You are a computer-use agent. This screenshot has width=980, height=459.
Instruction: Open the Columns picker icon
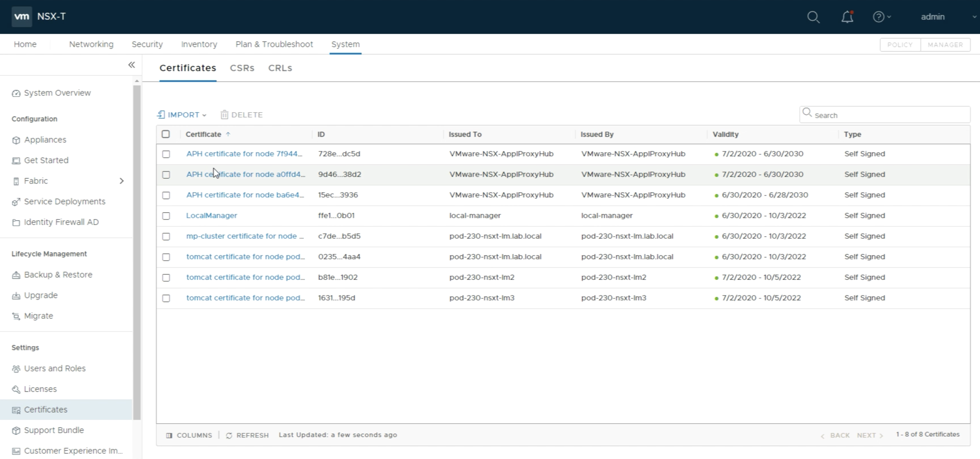tap(169, 436)
